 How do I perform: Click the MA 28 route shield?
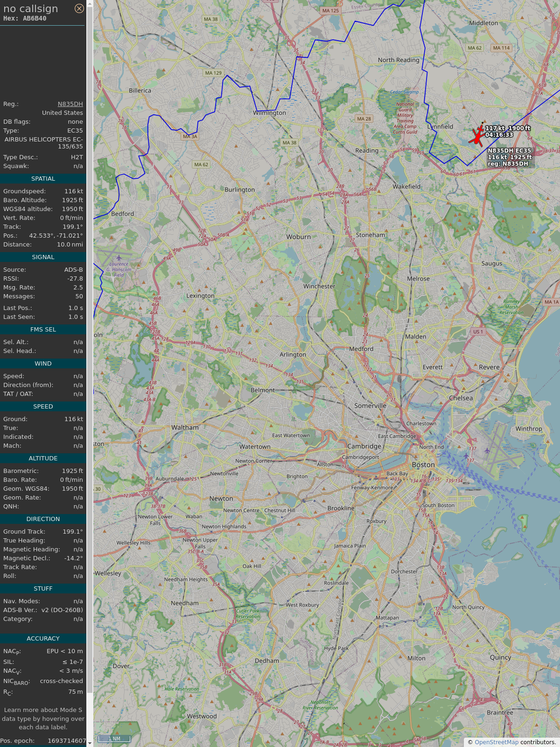coord(364,119)
